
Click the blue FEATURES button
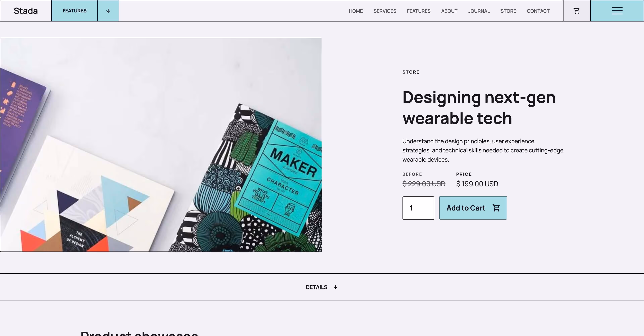(x=74, y=11)
